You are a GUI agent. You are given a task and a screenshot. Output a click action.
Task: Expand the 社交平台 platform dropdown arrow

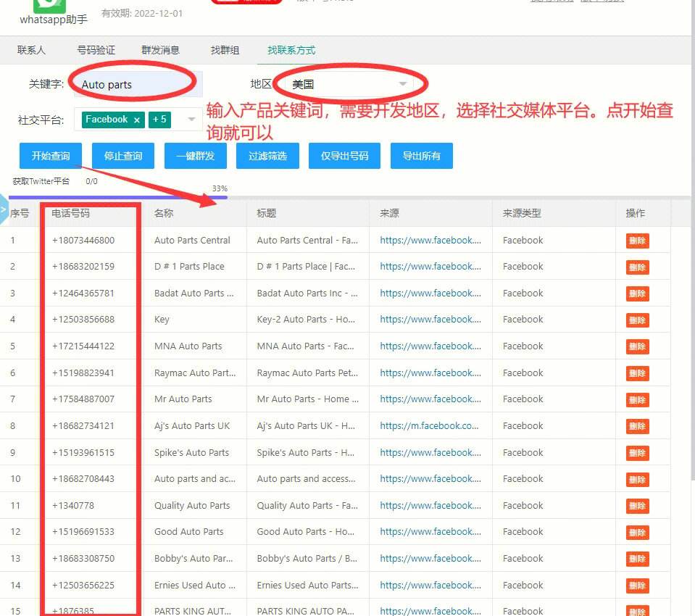click(191, 119)
